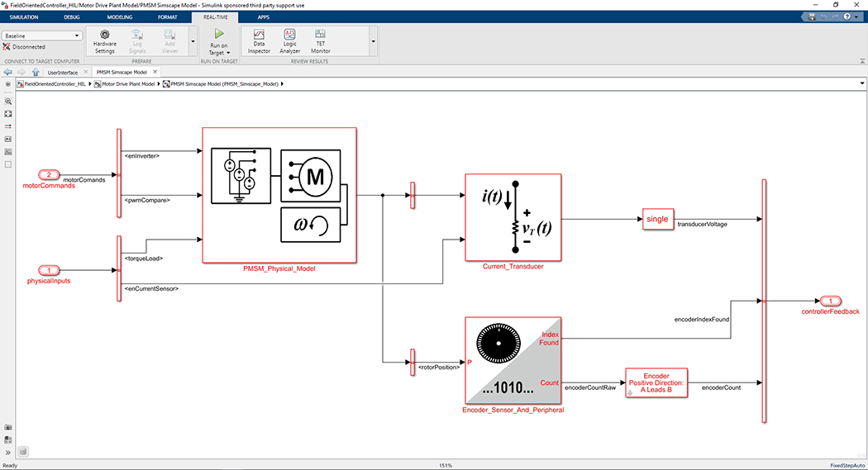Viewport: 868px width, 470px height.
Task: Click the zoom magnifier in left palette
Action: [8, 101]
